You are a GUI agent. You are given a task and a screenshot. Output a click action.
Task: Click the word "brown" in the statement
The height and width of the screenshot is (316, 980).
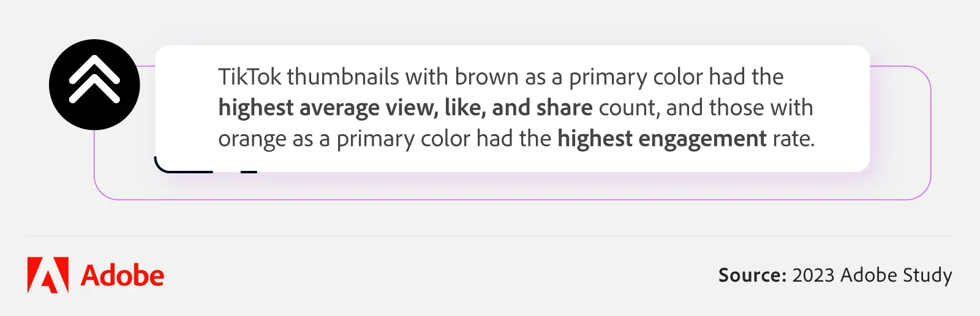tap(486, 77)
